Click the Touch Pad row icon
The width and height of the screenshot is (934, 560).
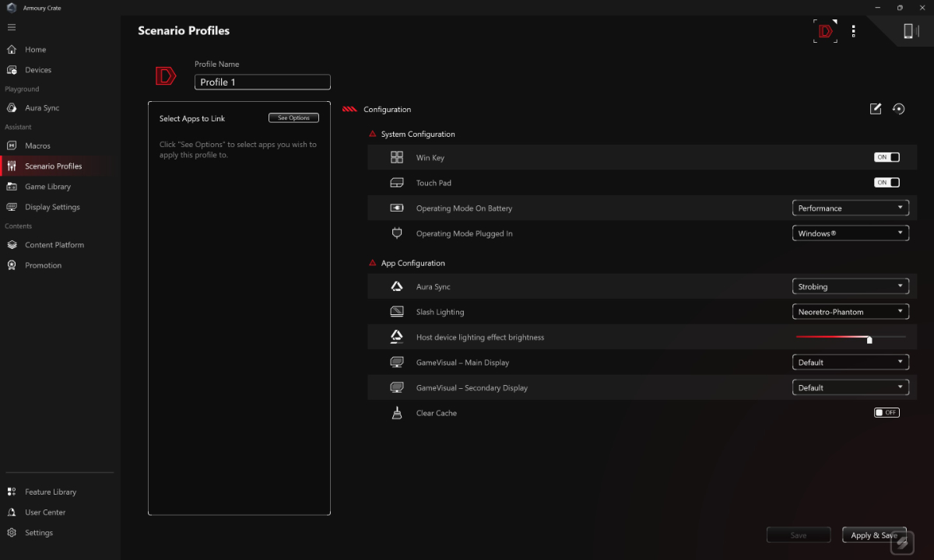397,183
